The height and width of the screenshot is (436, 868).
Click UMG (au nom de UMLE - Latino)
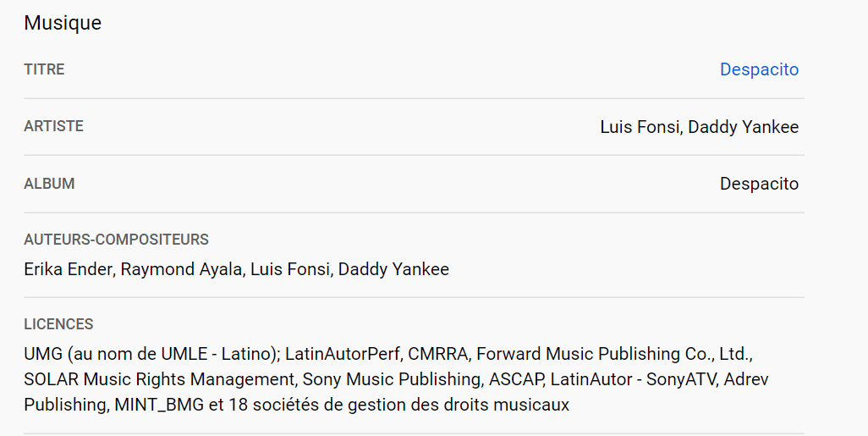(151, 354)
